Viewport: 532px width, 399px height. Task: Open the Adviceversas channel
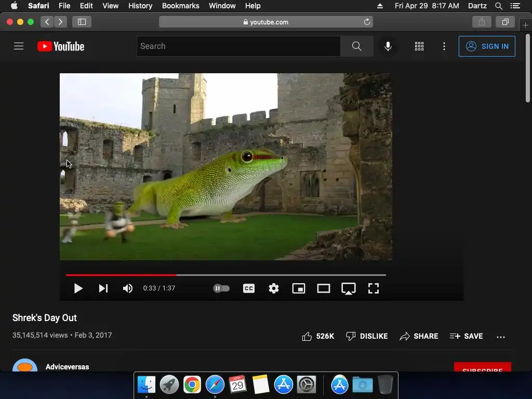67,367
